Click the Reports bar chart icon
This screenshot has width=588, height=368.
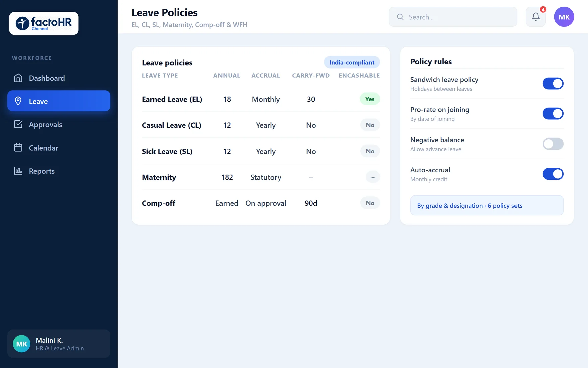click(x=18, y=171)
